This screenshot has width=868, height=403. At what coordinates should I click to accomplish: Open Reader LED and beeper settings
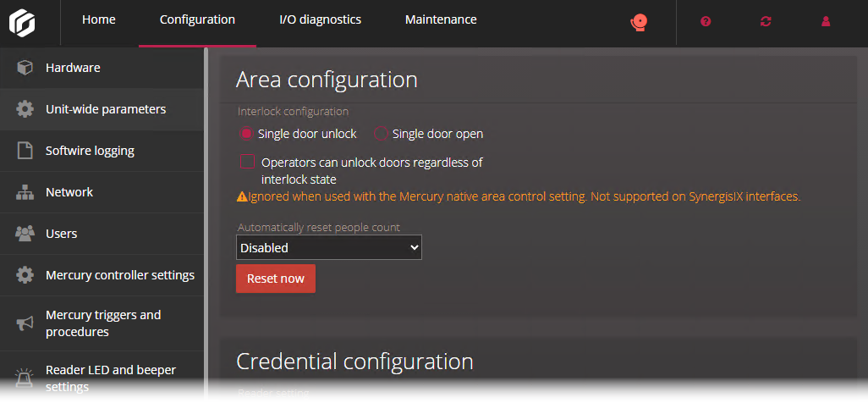click(x=102, y=378)
